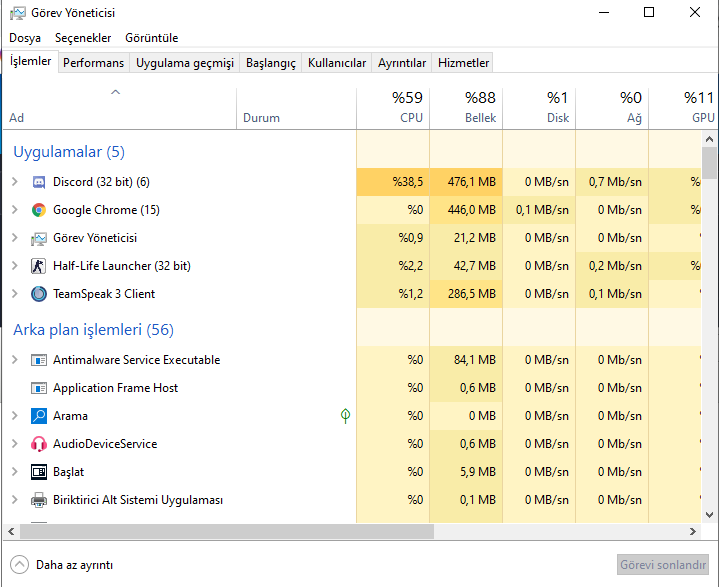Click the Google Chrome icon
The image size is (719, 587).
click(39, 210)
